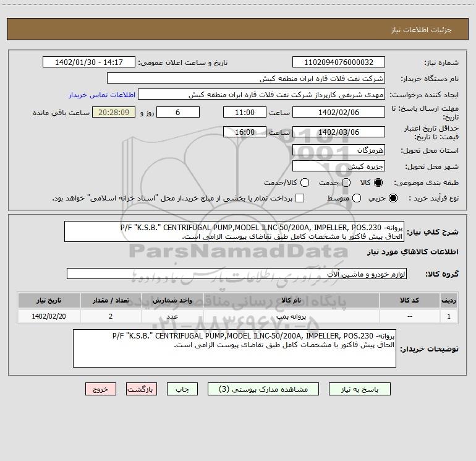Image resolution: width=476 pixels, height=461 pixels.
Task: Click the response deadline date 1402/02/06
Action: tap(339, 113)
